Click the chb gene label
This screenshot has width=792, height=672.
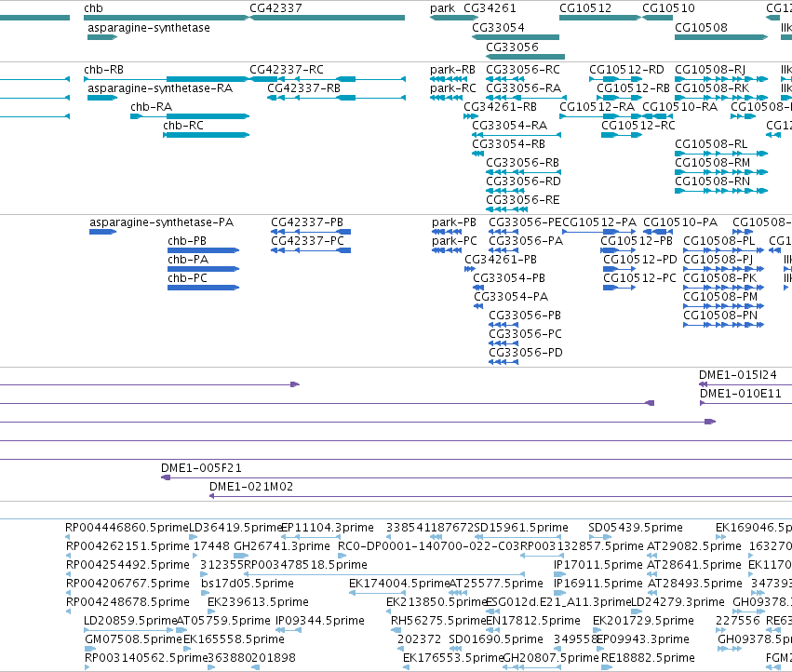coord(93,8)
